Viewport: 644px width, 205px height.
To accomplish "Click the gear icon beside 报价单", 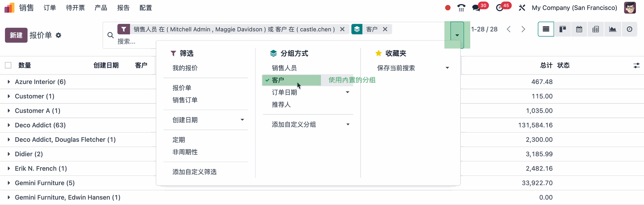I will click(58, 35).
